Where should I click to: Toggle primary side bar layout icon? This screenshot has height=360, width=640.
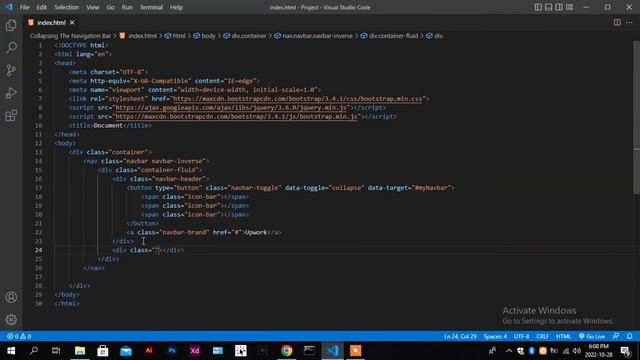pos(538,7)
